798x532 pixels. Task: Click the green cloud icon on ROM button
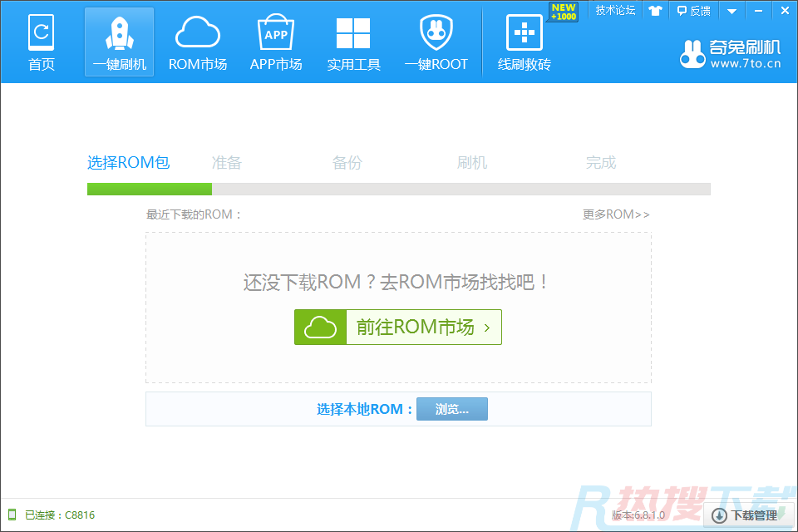pyautogui.click(x=320, y=327)
